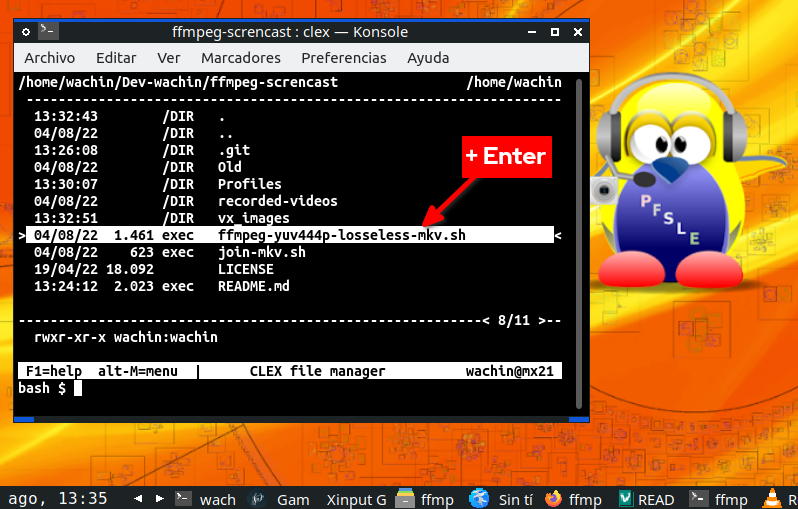This screenshot has width=798, height=509.
Task: Select the vx_images directory row
Action: pos(290,218)
